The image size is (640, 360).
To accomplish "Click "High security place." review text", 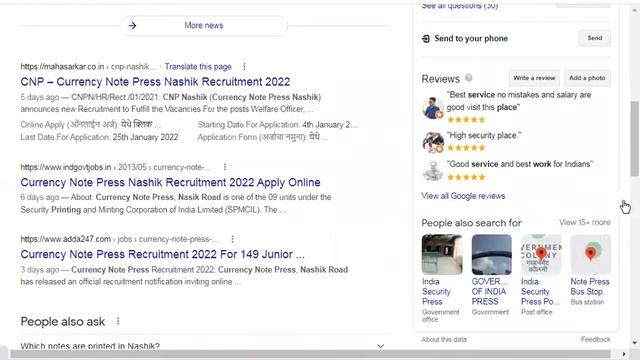I will pyautogui.click(x=484, y=135).
